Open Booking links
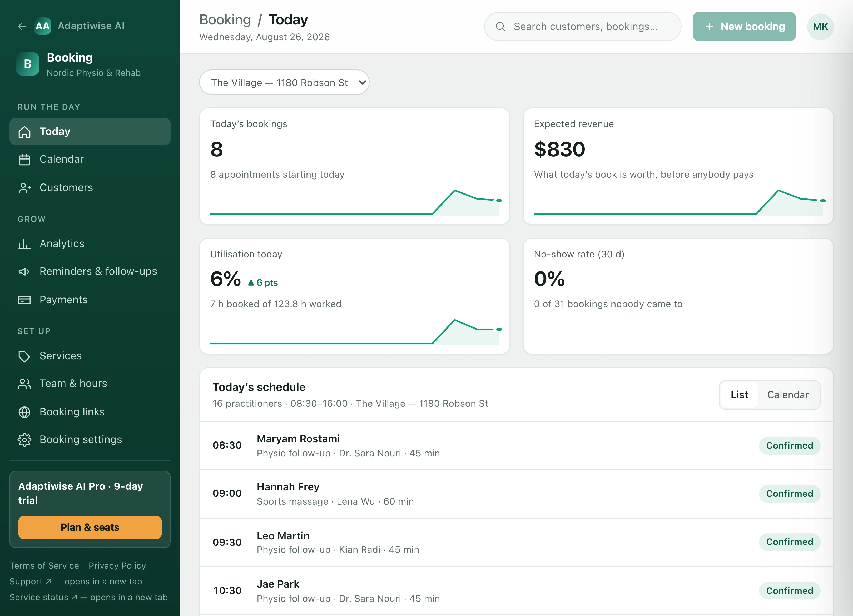The height and width of the screenshot is (616, 853). pyautogui.click(x=90, y=412)
